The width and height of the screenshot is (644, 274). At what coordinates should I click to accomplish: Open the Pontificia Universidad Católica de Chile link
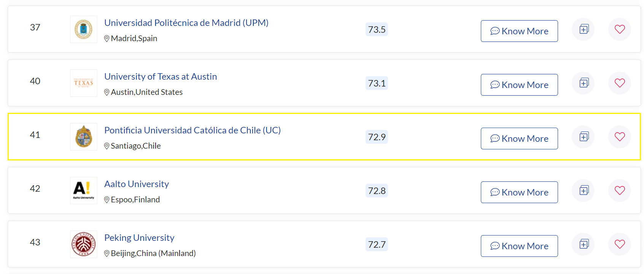click(192, 130)
